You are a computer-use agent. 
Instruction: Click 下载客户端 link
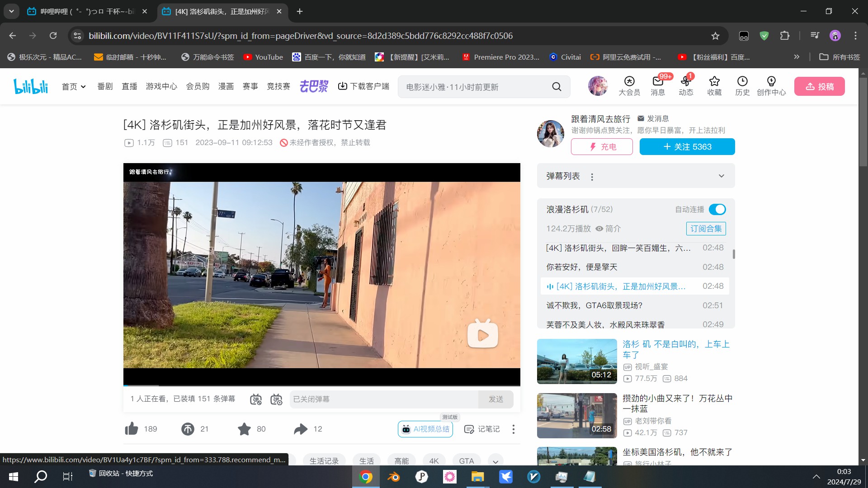pyautogui.click(x=363, y=86)
